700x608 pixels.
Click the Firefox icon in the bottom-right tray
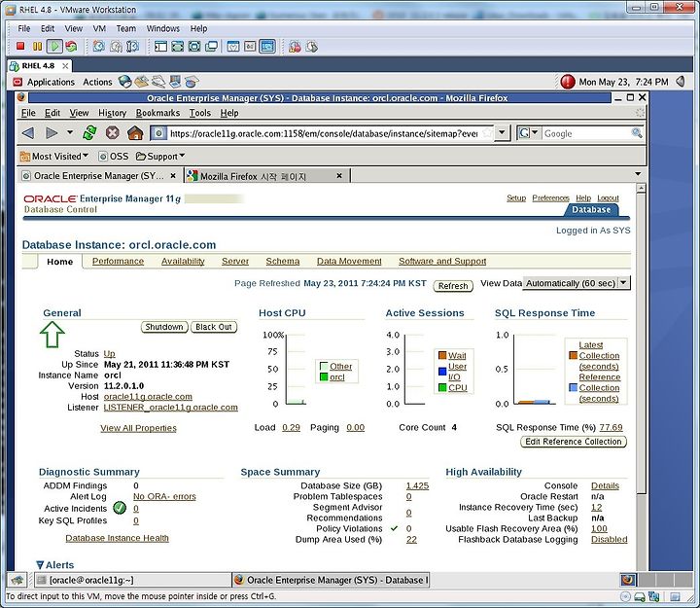(x=628, y=580)
